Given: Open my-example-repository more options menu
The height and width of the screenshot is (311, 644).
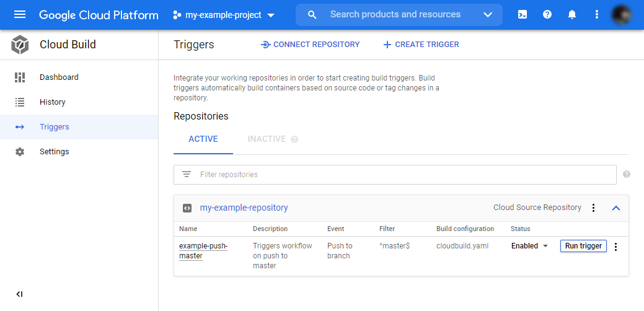Looking at the screenshot, I should (x=593, y=208).
